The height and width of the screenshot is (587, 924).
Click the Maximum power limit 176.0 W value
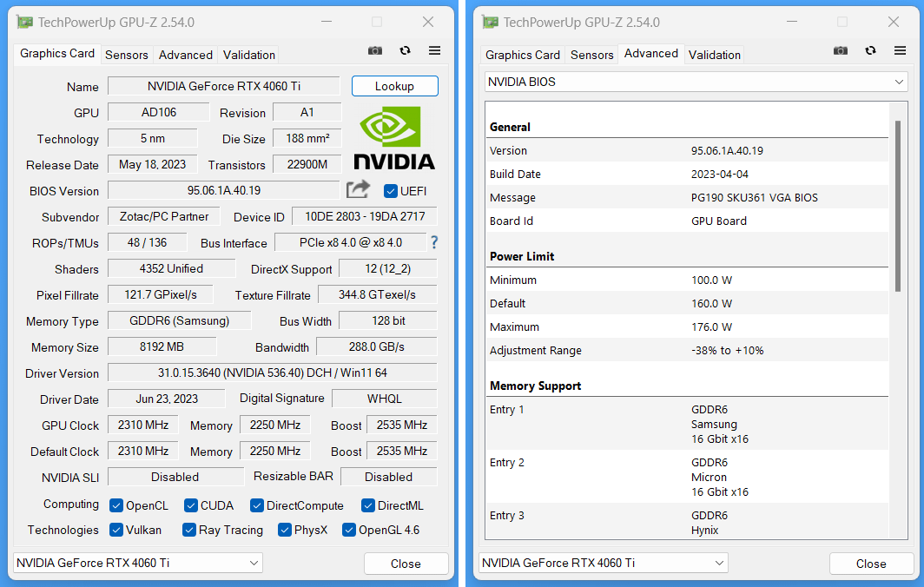711,326
